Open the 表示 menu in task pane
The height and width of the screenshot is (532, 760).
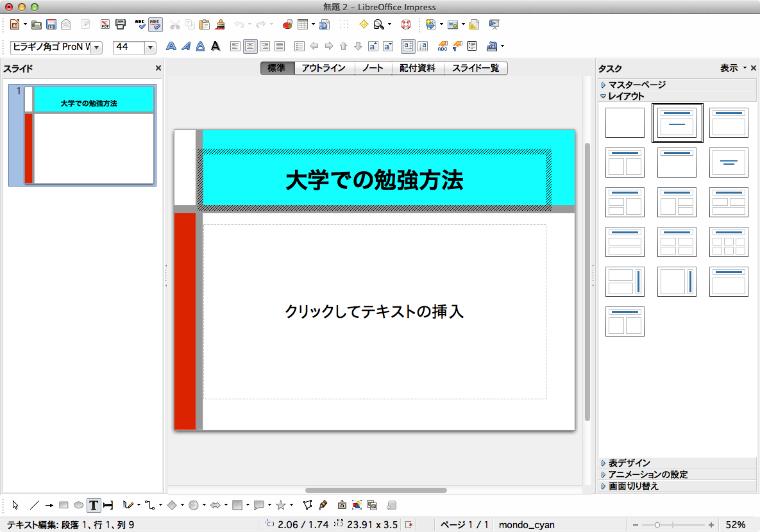click(x=732, y=68)
